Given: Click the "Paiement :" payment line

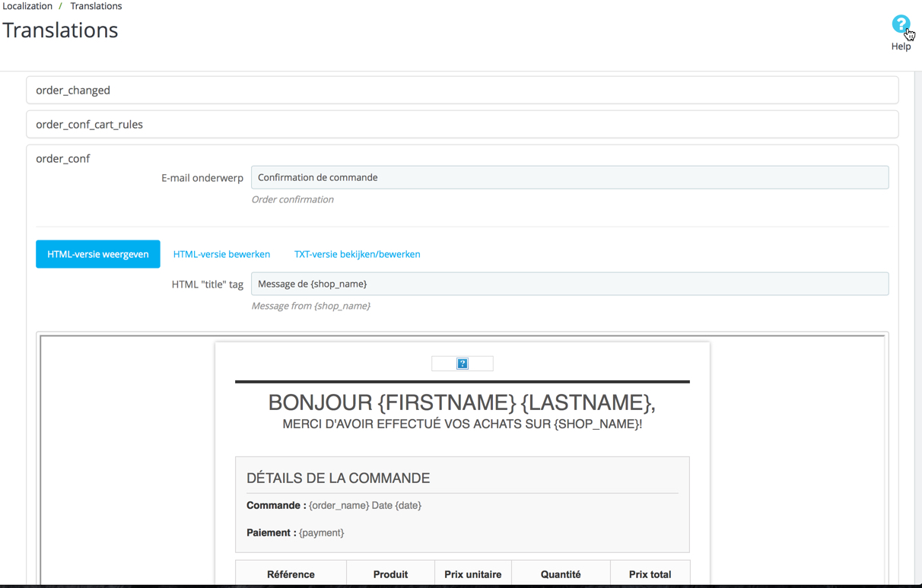Looking at the screenshot, I should point(295,532).
